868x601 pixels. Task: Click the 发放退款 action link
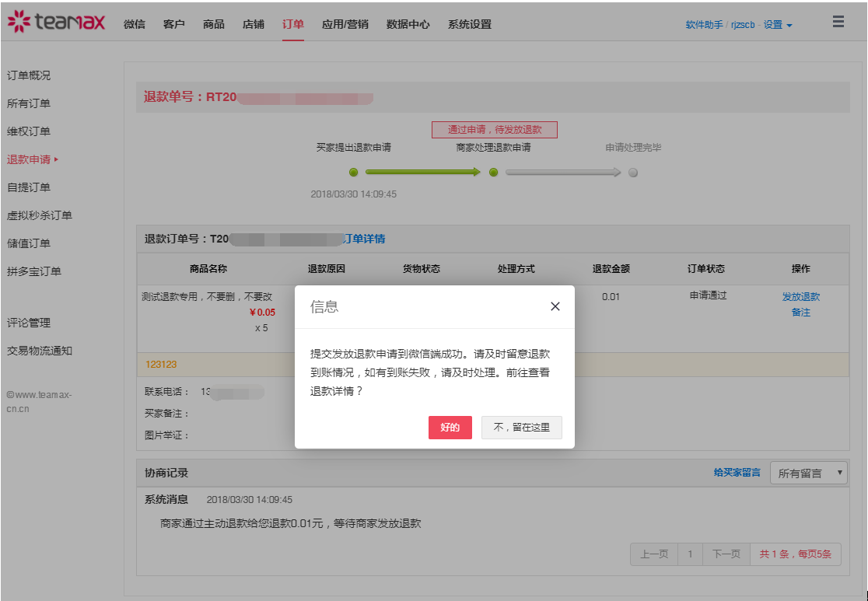pyautogui.click(x=800, y=296)
